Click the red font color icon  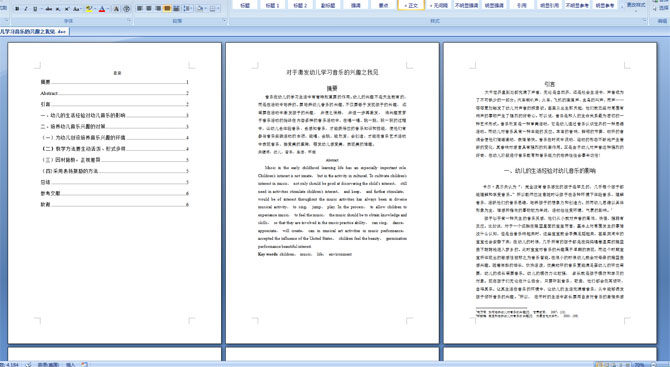pyautogui.click(x=102, y=9)
